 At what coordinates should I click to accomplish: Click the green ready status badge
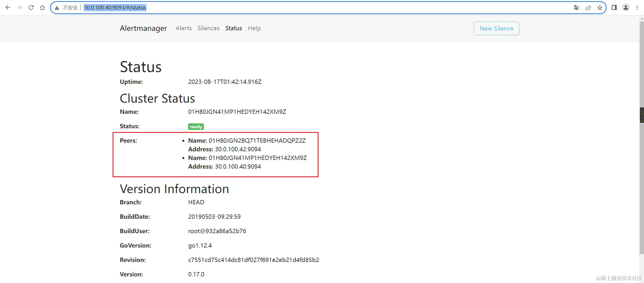pyautogui.click(x=196, y=127)
